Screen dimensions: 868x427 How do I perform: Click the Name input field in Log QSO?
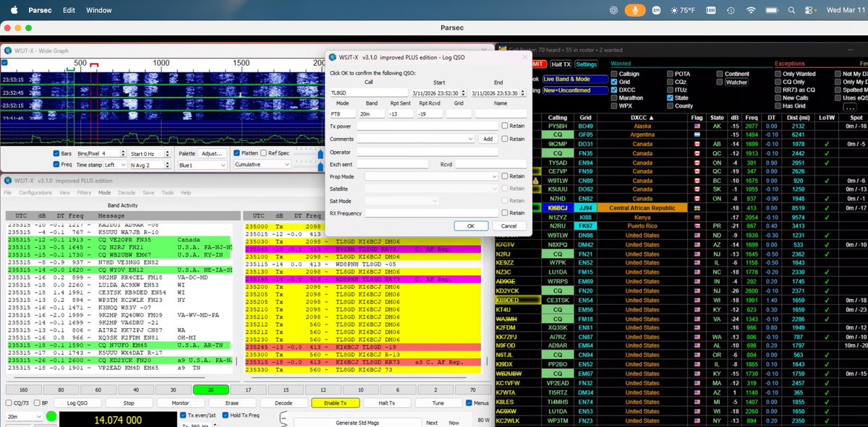click(501, 113)
